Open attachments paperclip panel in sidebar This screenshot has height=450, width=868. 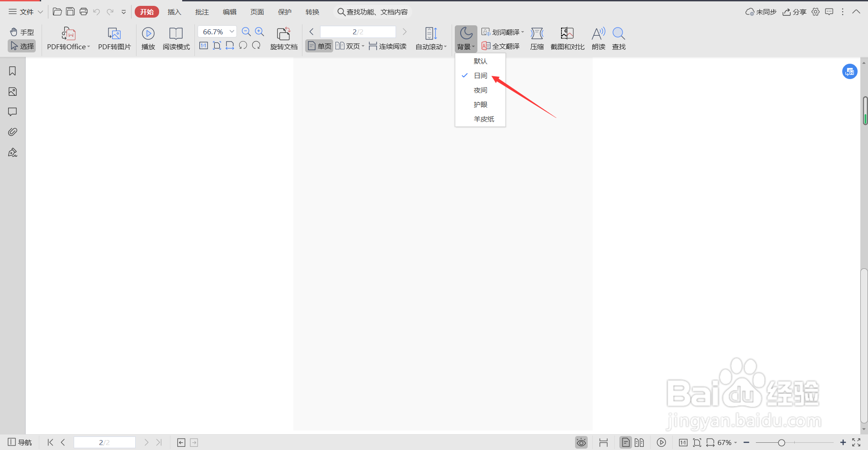point(13,132)
